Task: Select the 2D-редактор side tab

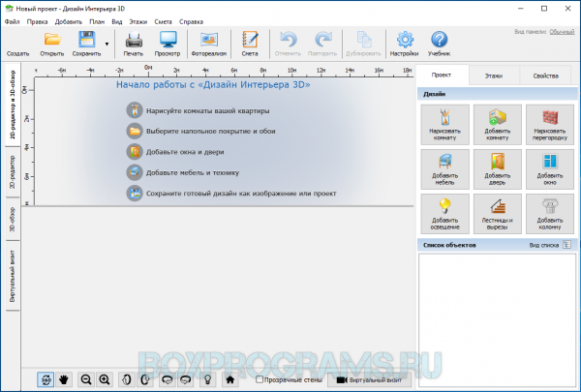Action: [13, 172]
